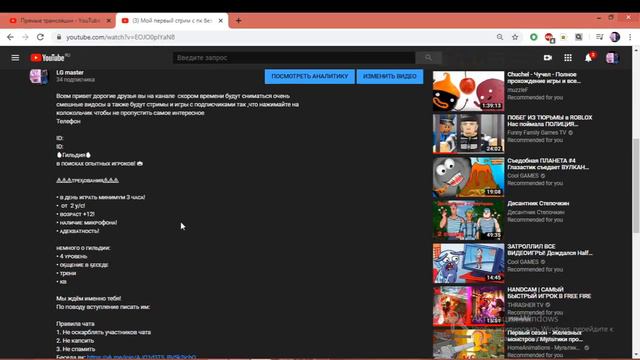Open the media control playlist icon
Image resolution: width=640 pixels, height=360 pixels.
coord(599,37)
